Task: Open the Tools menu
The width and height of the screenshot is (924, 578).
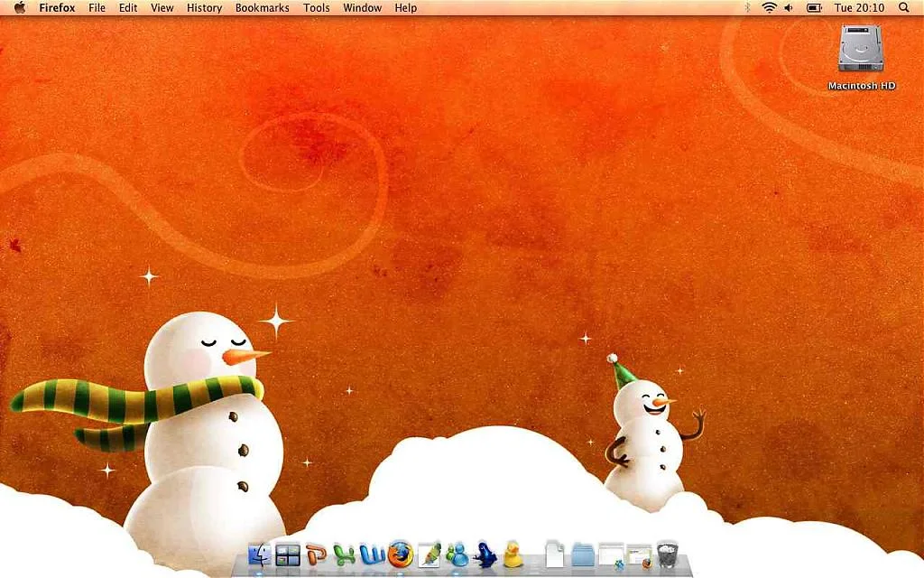Action: (x=316, y=8)
